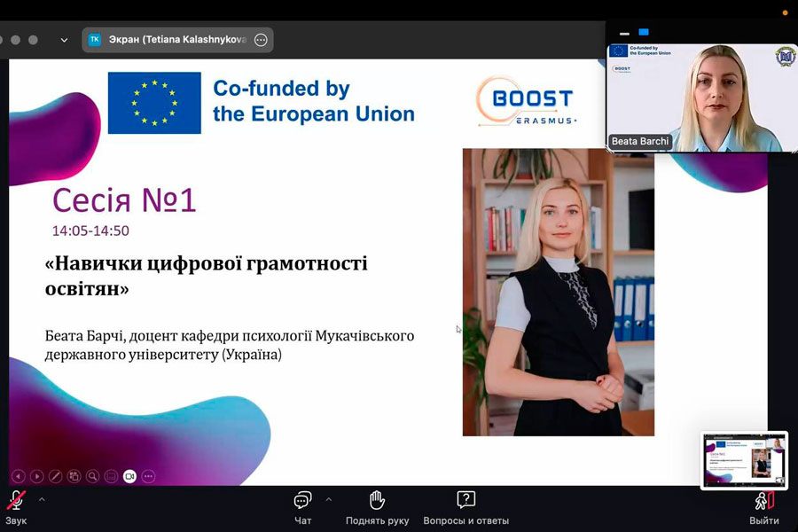
Task: Click the «Навички цифрової грамотності освітян» title
Action: point(206,276)
